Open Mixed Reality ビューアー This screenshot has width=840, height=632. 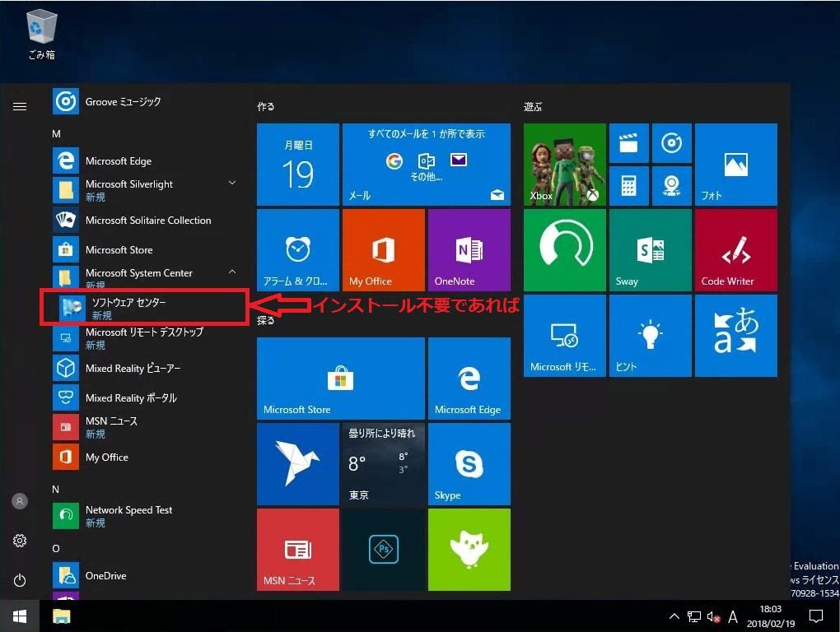(x=145, y=368)
